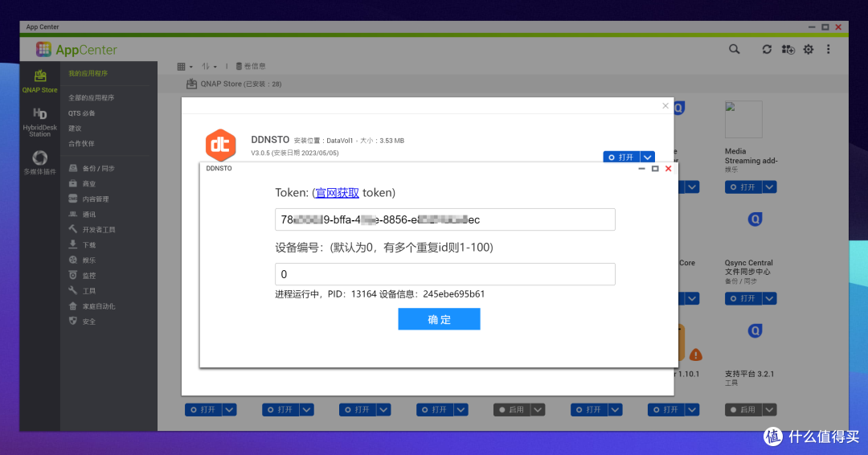The image size is (868, 455).
Task: Click the orange warning alert icon
Action: click(696, 355)
